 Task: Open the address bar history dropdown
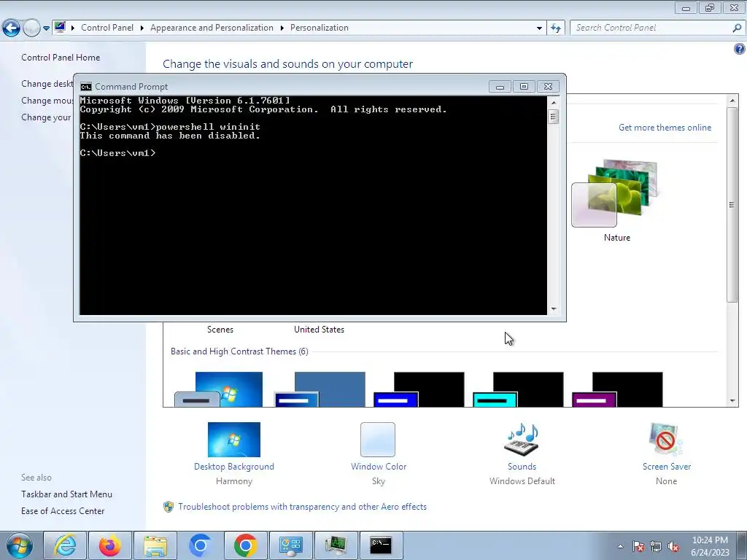539,28
